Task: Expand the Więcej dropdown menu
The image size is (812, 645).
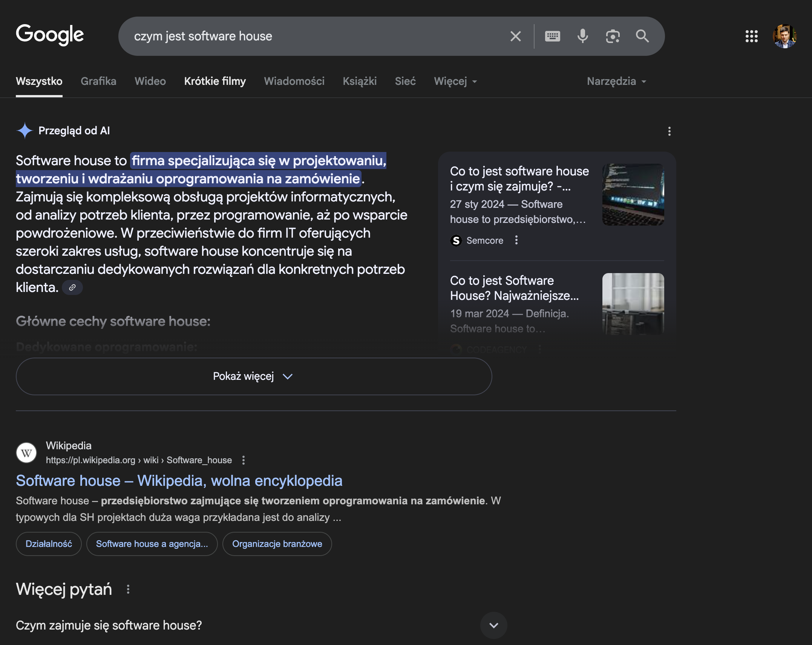Action: [456, 81]
